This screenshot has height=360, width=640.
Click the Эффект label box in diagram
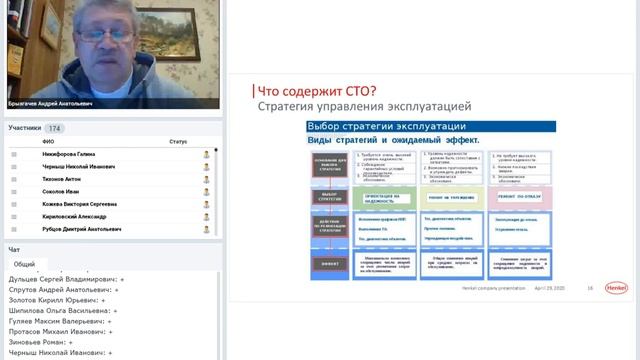click(x=330, y=264)
